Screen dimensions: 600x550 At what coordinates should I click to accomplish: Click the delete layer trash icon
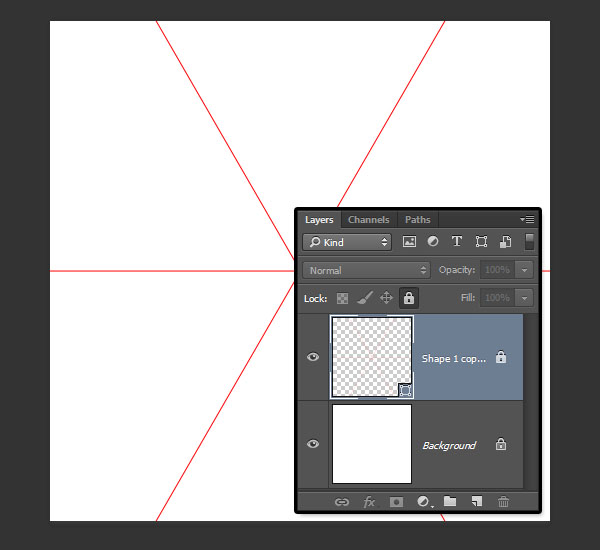pyautogui.click(x=504, y=502)
